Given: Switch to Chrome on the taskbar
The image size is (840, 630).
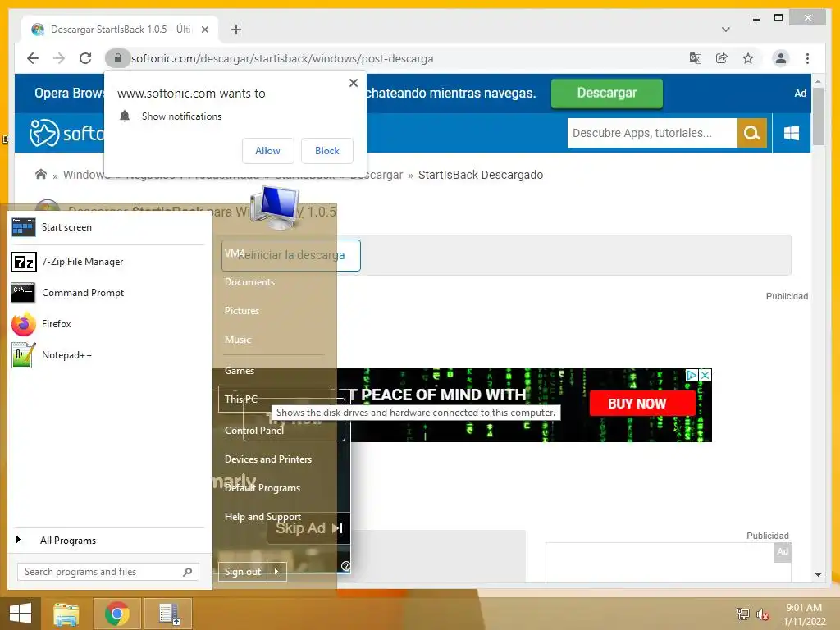Looking at the screenshot, I should pos(117,614).
